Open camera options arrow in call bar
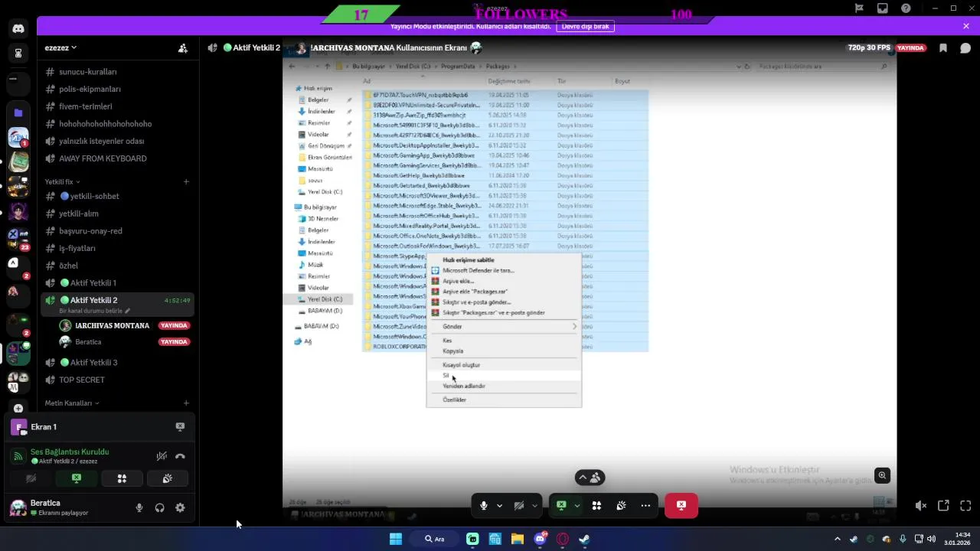Screen dimensions: 980x551 (534, 506)
